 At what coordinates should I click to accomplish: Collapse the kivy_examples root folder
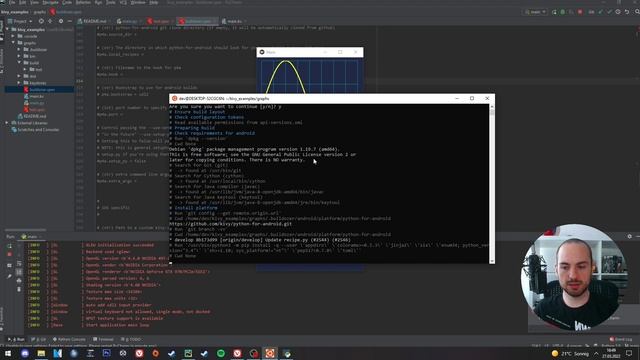pyautogui.click(x=7, y=29)
